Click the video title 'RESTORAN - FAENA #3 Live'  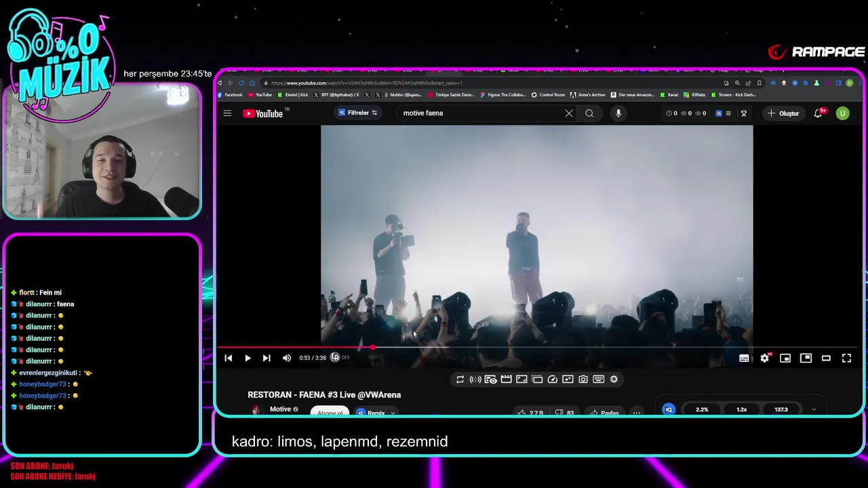(x=324, y=394)
